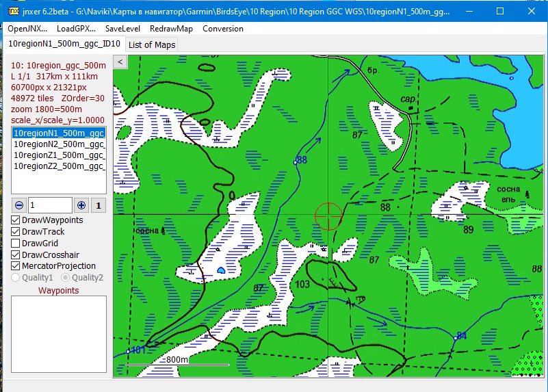
Task: Toggle the DrawWaypoints checkbox
Action: pos(16,220)
